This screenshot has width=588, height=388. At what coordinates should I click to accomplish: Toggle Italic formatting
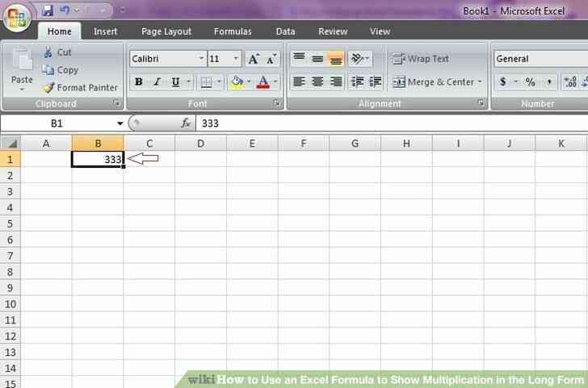click(x=157, y=81)
